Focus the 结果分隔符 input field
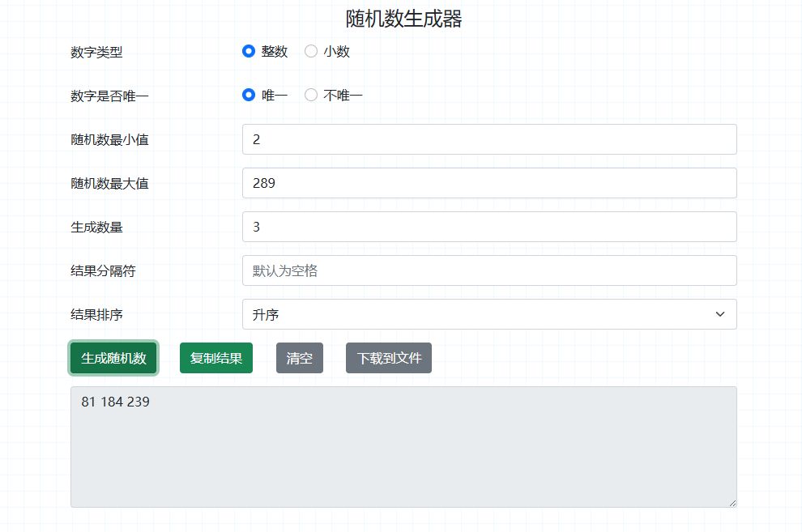Image resolution: width=802 pixels, height=532 pixels. 489,270
